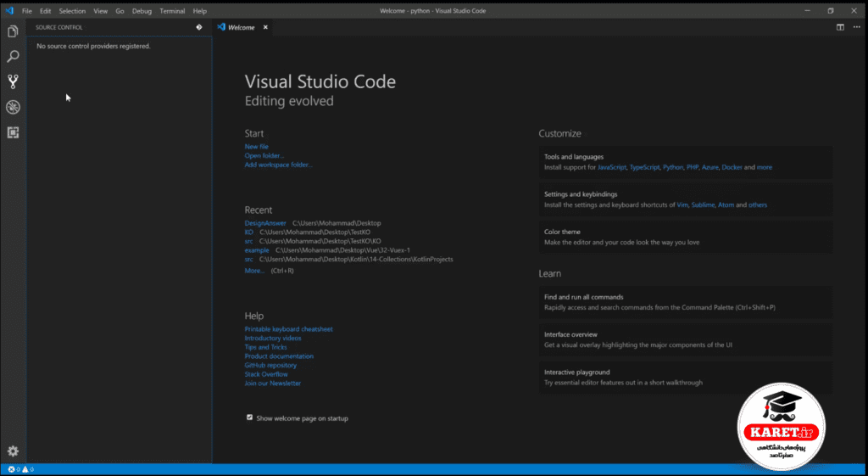Click the source control provider icon in panel header
Image resolution: width=868 pixels, height=476 pixels.
(x=198, y=27)
